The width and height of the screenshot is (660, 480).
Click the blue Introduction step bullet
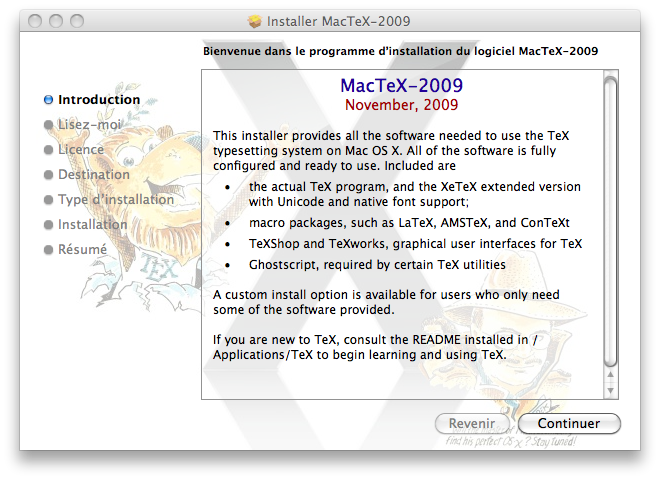tap(48, 100)
